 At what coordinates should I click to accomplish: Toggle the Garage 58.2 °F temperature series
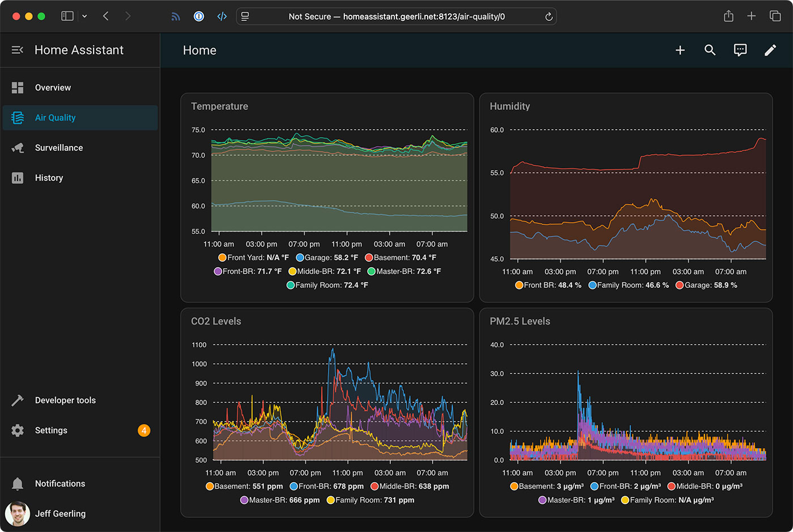tap(327, 258)
